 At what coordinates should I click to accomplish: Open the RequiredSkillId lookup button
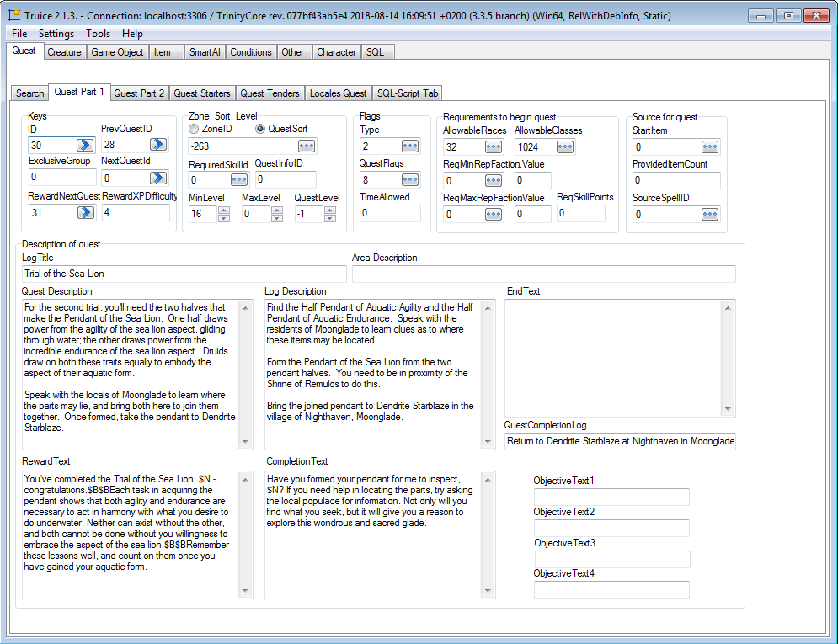pyautogui.click(x=239, y=180)
